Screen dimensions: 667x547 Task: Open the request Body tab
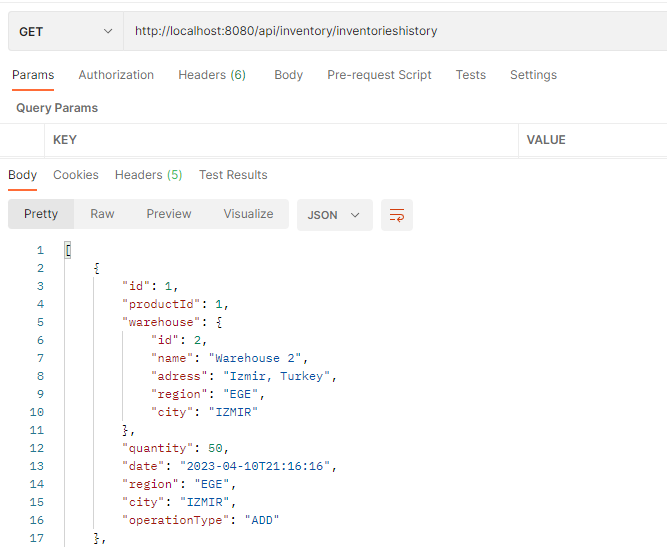pyautogui.click(x=288, y=75)
